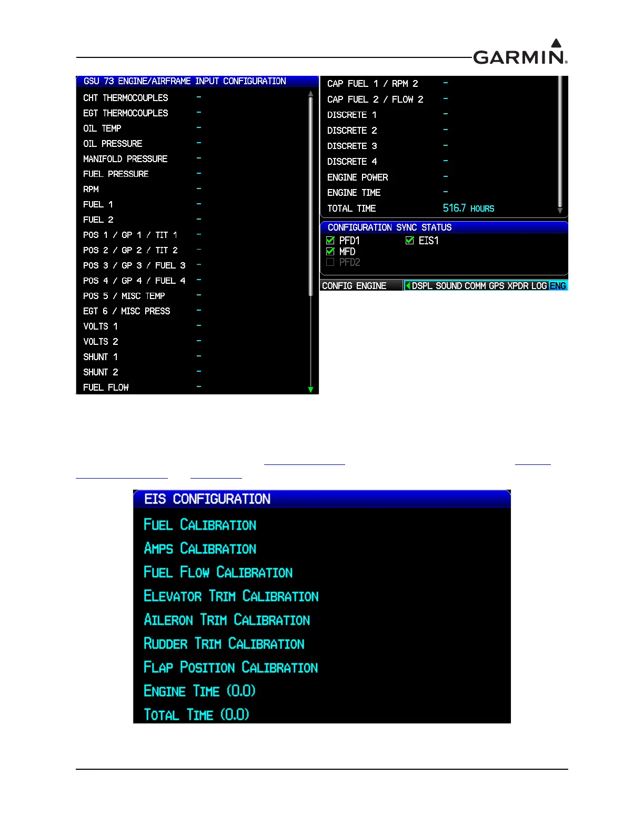This screenshot has width=644, height=834.
Task: Click the input configuration vertical scrollbar track
Action: click(x=310, y=242)
